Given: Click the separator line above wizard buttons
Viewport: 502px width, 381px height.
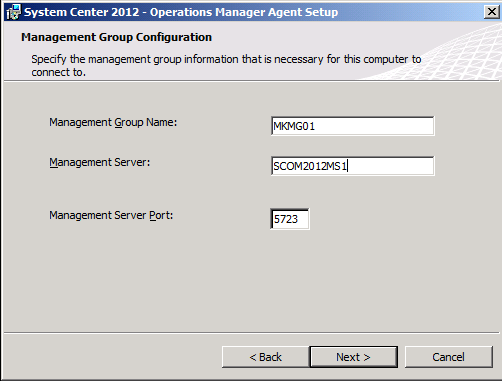Looking at the screenshot, I should 252,332.
